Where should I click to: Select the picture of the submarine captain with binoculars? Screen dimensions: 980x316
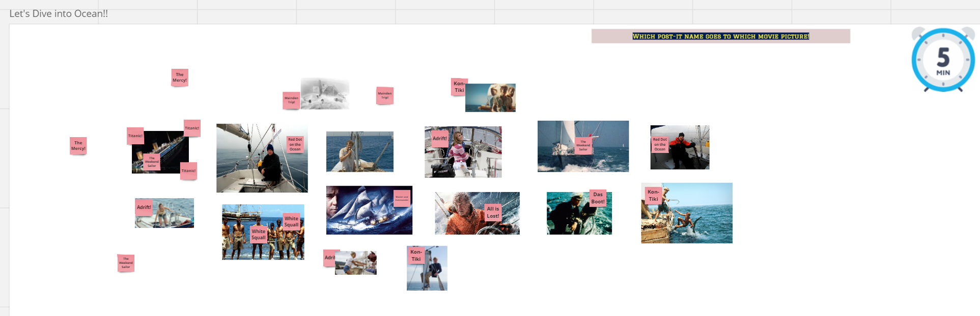pyautogui.click(x=579, y=213)
